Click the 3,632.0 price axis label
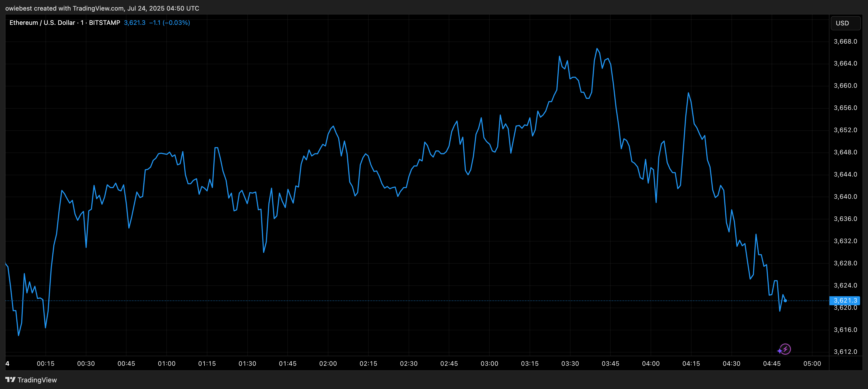The height and width of the screenshot is (389, 868). tap(845, 241)
